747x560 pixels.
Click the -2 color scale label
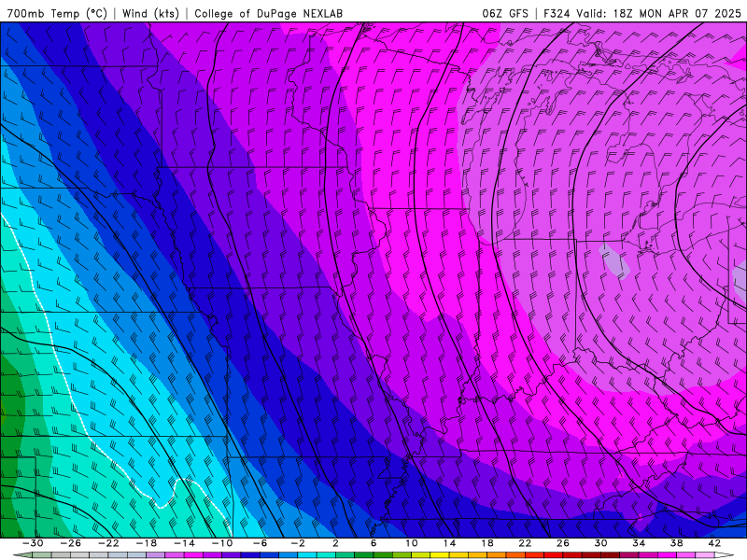tap(298, 543)
